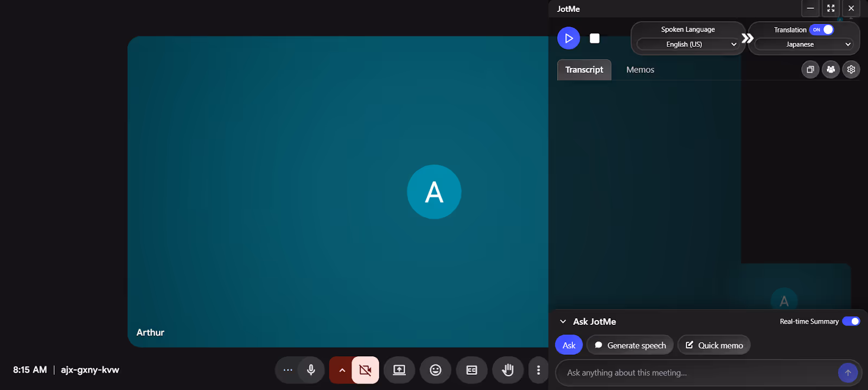Image resolution: width=868 pixels, height=390 pixels.
Task: Turn off the Translation toggle
Action: coord(821,29)
